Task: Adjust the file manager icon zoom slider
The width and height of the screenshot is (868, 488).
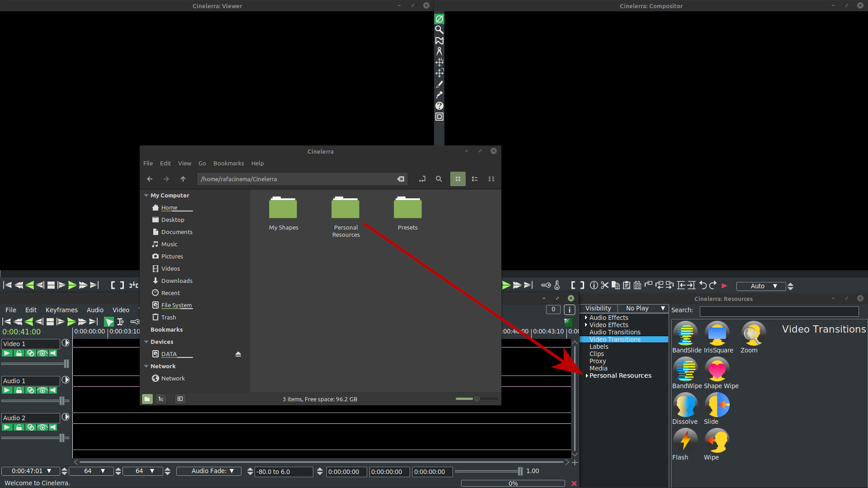Action: click(476, 399)
